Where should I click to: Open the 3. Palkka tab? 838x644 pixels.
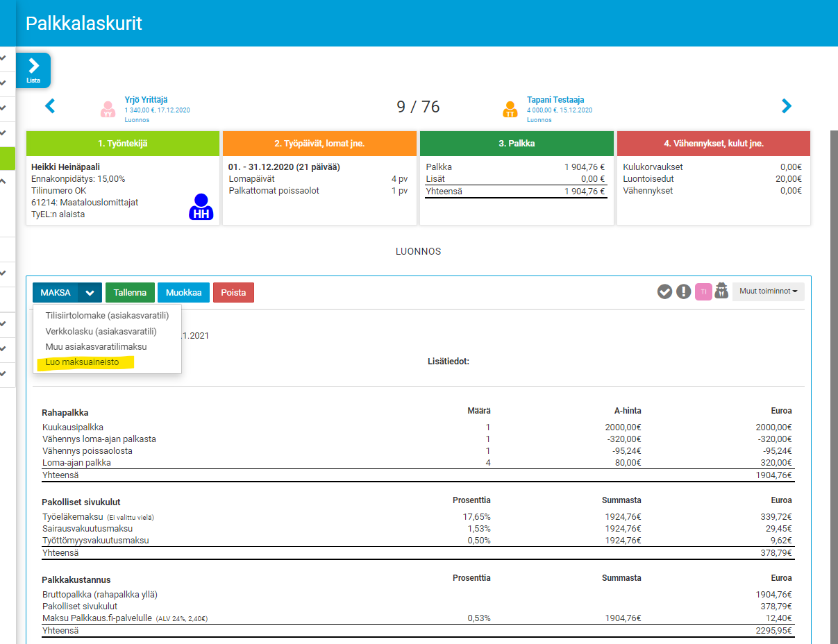tap(517, 144)
